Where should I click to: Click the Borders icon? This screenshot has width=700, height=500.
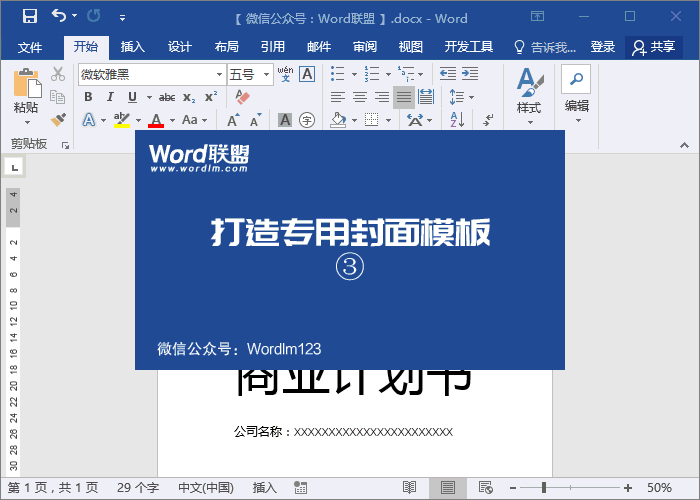pos(371,120)
